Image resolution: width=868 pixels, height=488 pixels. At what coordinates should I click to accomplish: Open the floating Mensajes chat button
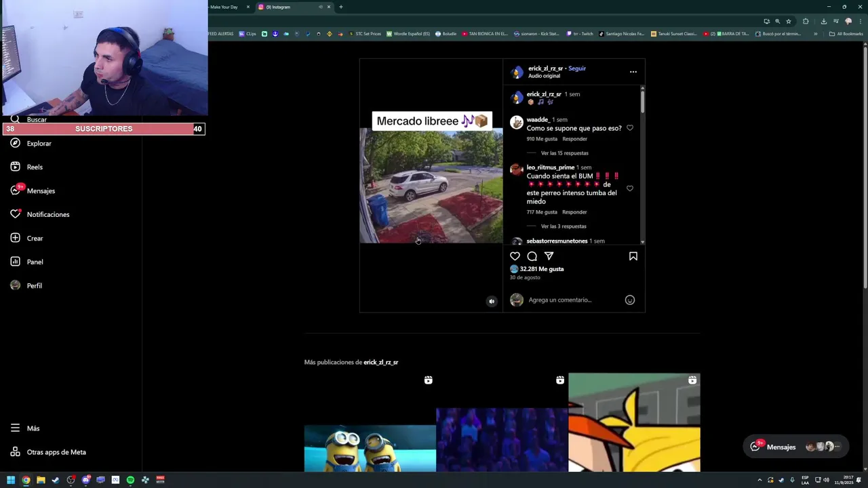pyautogui.click(x=795, y=447)
